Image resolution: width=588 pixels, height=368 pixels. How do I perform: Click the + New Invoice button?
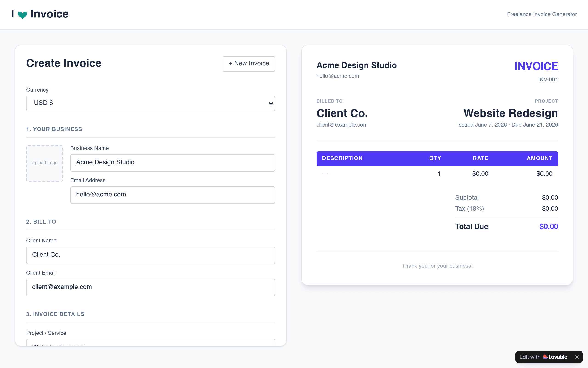249,64
